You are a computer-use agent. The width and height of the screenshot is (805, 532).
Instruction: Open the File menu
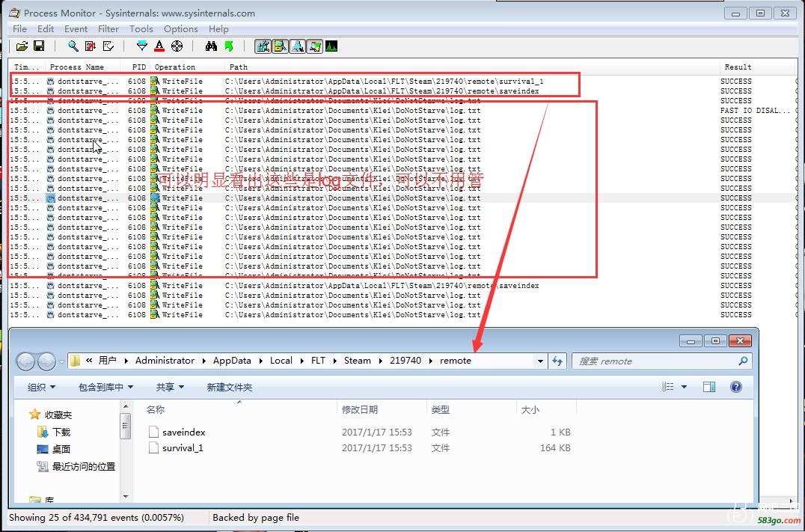(19, 29)
